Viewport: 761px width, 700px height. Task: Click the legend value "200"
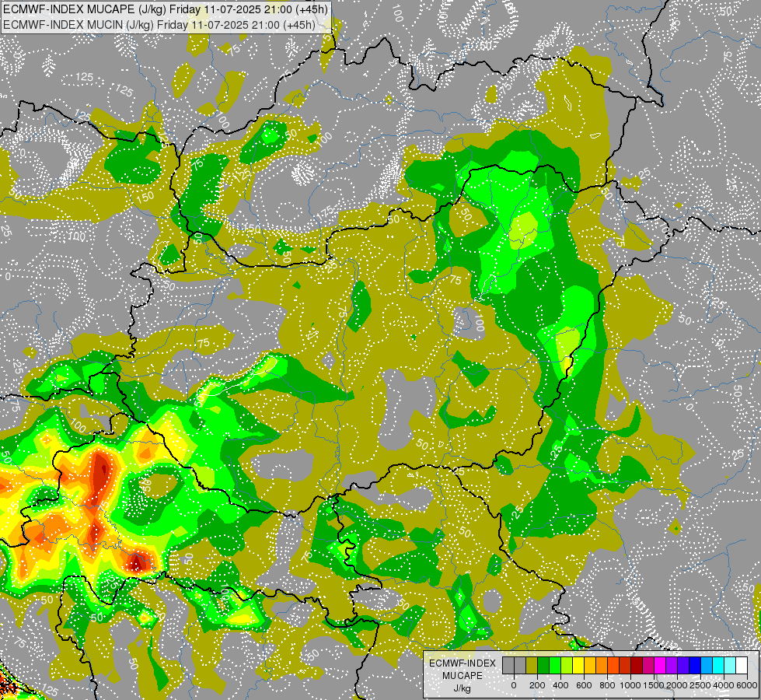[x=537, y=685]
